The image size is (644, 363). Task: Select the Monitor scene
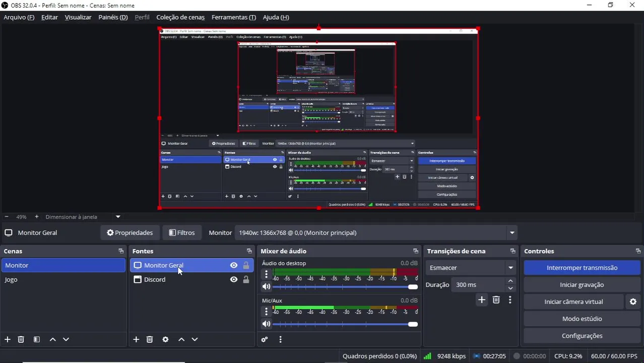click(x=63, y=265)
